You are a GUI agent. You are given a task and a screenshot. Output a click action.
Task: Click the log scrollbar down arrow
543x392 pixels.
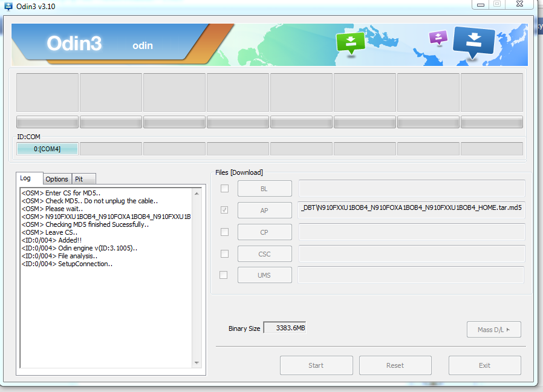click(x=197, y=363)
